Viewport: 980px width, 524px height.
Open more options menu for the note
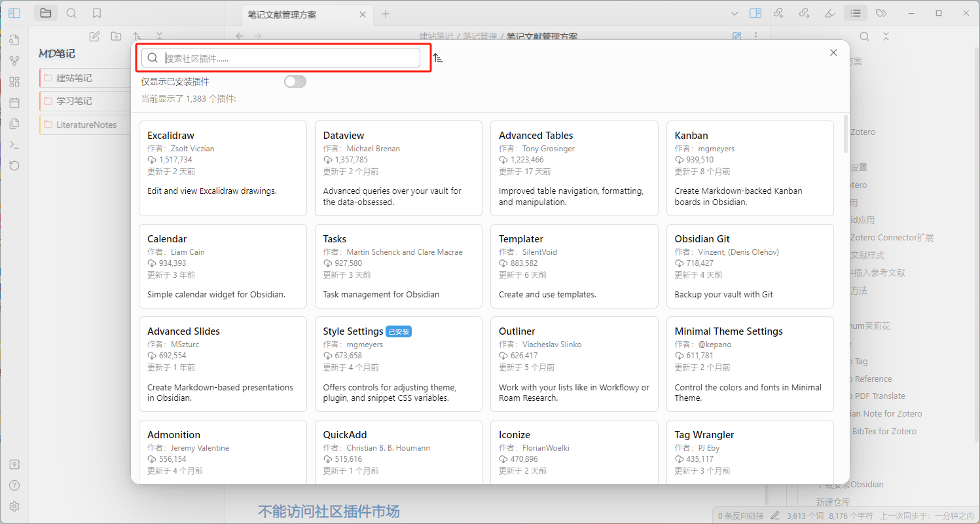pos(756,36)
